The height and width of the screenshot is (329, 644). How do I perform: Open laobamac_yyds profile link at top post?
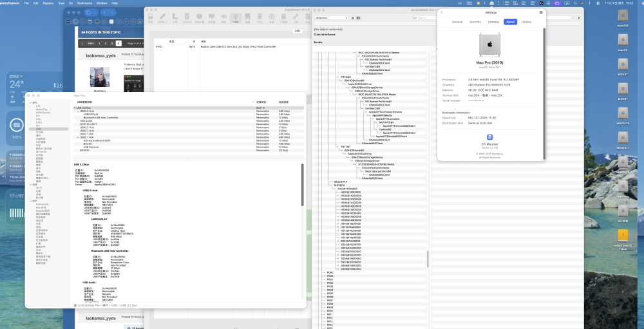(x=100, y=55)
